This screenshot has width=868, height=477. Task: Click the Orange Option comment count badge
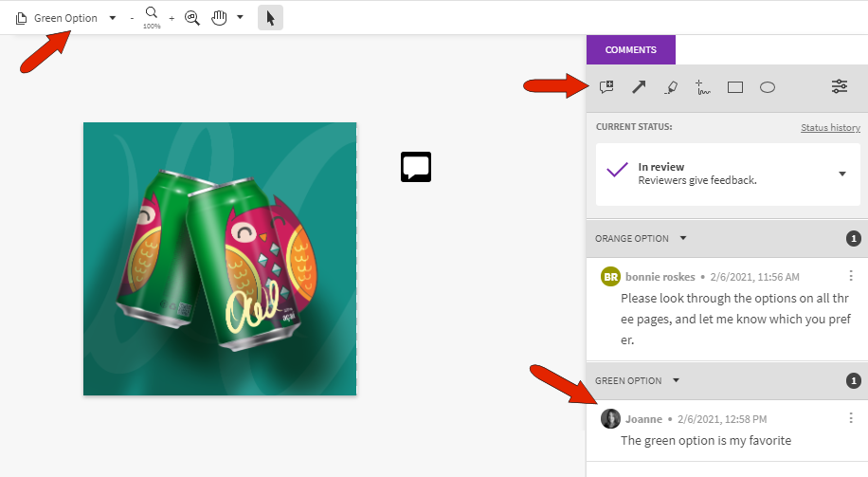coord(854,239)
